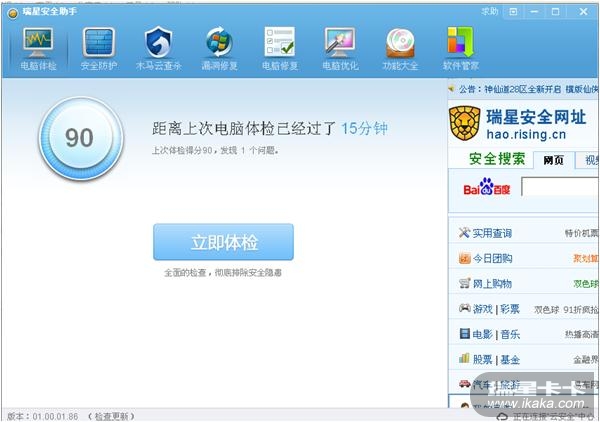Select the 网页 search tab
The height and width of the screenshot is (422, 600).
tap(553, 160)
